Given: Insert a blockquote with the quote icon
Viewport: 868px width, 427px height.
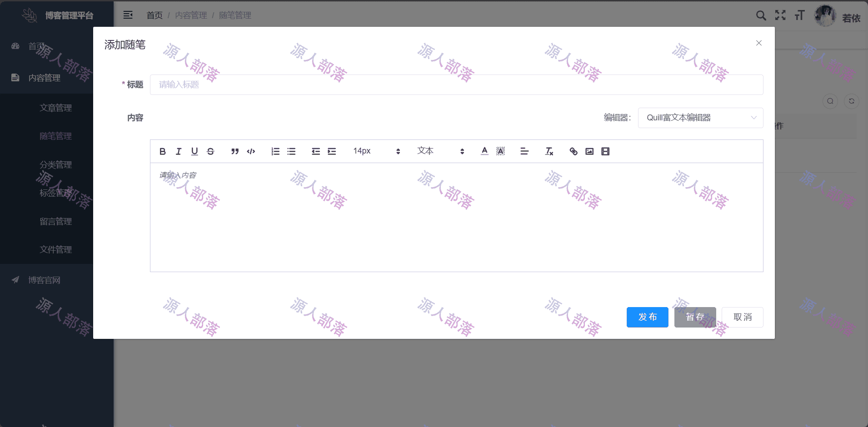Looking at the screenshot, I should (x=235, y=151).
